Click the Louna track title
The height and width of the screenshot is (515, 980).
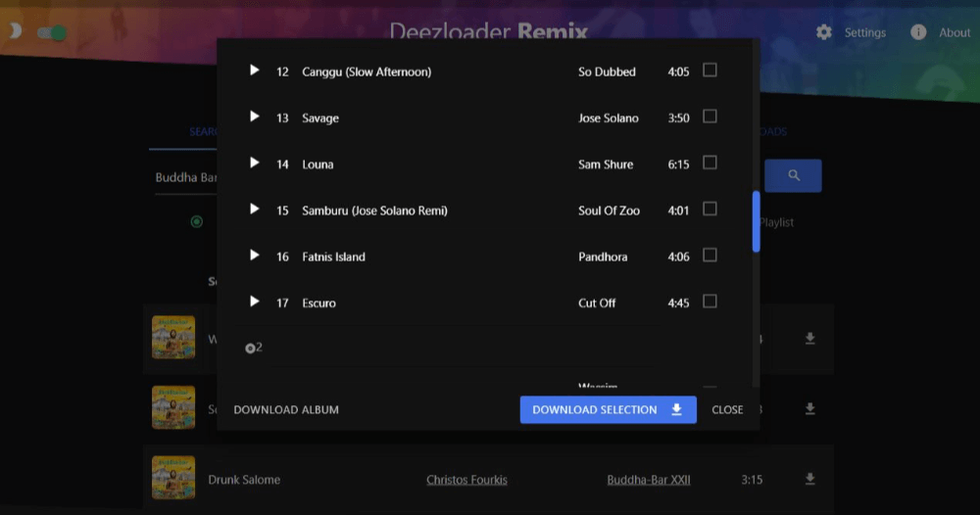(318, 164)
